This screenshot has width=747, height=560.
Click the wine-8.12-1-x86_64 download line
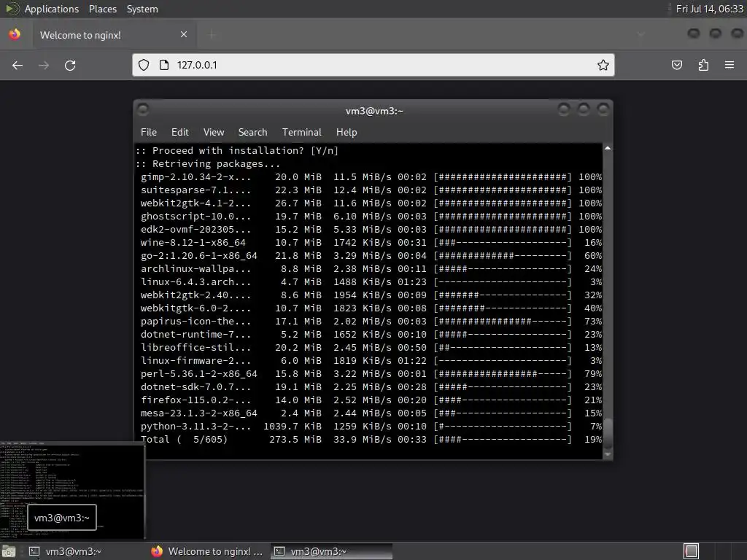click(x=371, y=243)
